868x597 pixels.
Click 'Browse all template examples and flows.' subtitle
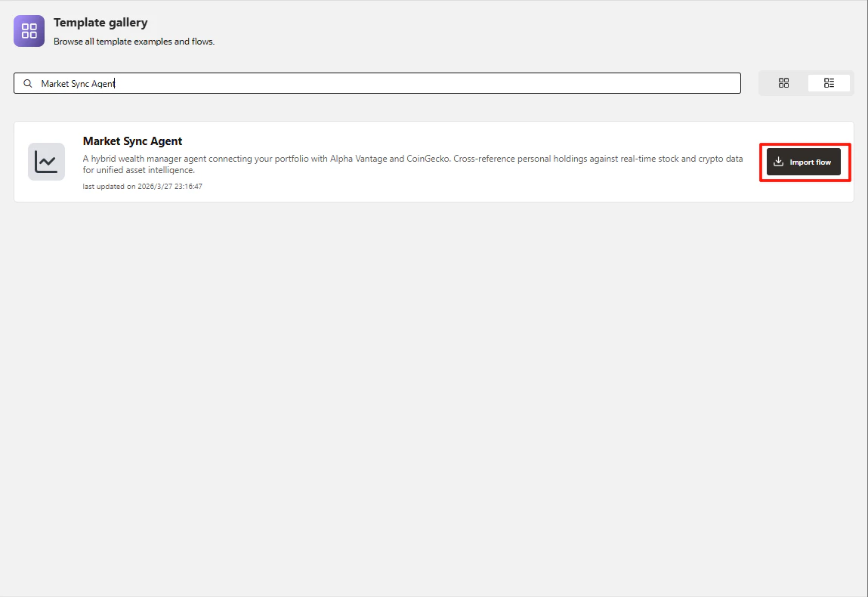134,42
